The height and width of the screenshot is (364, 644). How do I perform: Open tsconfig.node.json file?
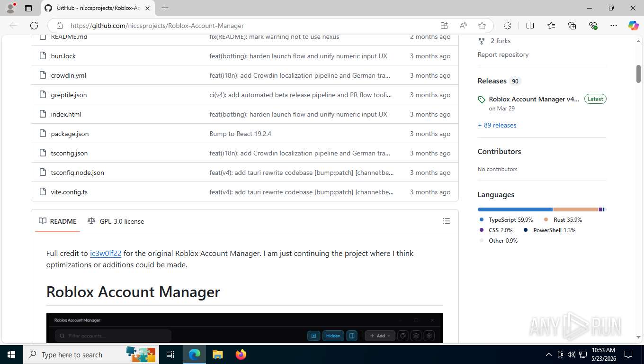(78, 173)
